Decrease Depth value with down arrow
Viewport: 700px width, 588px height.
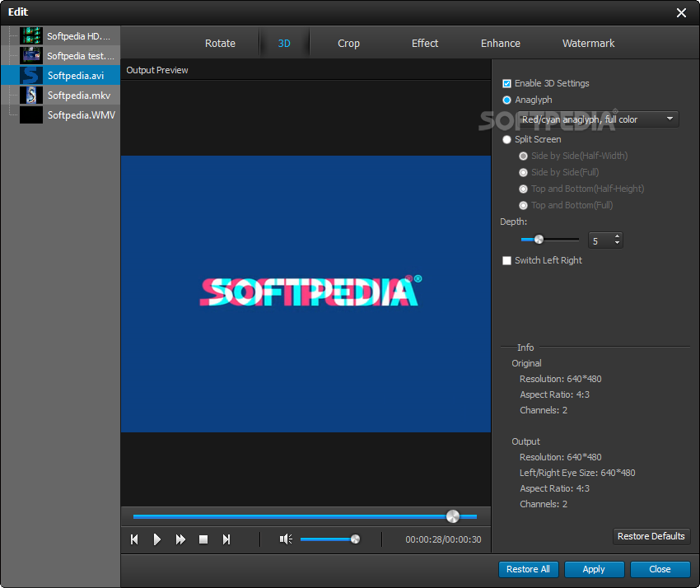point(618,244)
